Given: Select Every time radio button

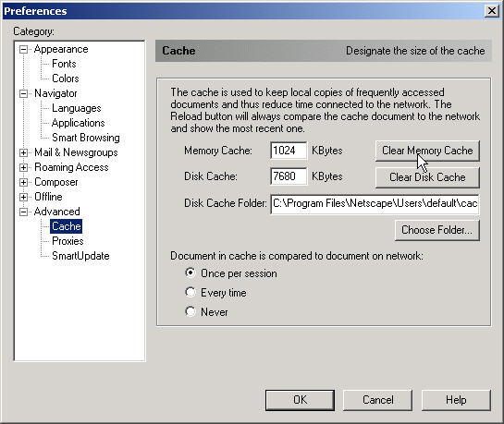Looking at the screenshot, I should 191,293.
